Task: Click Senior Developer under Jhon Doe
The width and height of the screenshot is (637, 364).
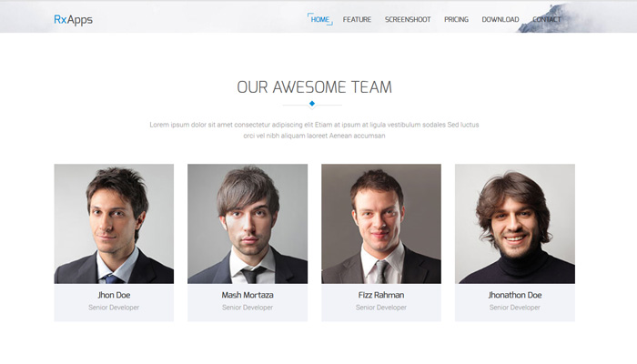Action: coord(114,308)
